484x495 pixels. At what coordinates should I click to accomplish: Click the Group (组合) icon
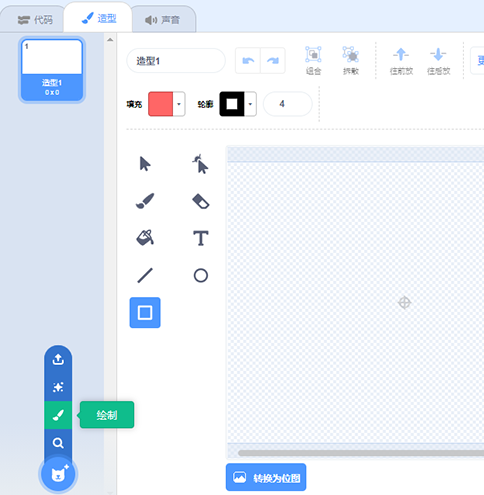tap(313, 61)
